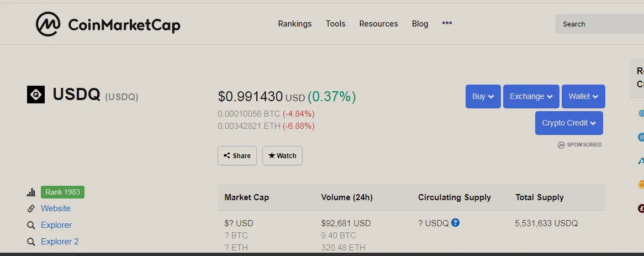644x256 pixels.
Task: Click the magnifier icon beside Explorer 2
Action: (31, 242)
